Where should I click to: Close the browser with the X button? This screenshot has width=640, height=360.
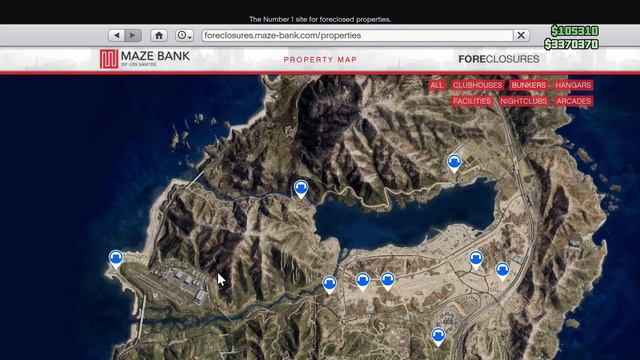click(521, 36)
